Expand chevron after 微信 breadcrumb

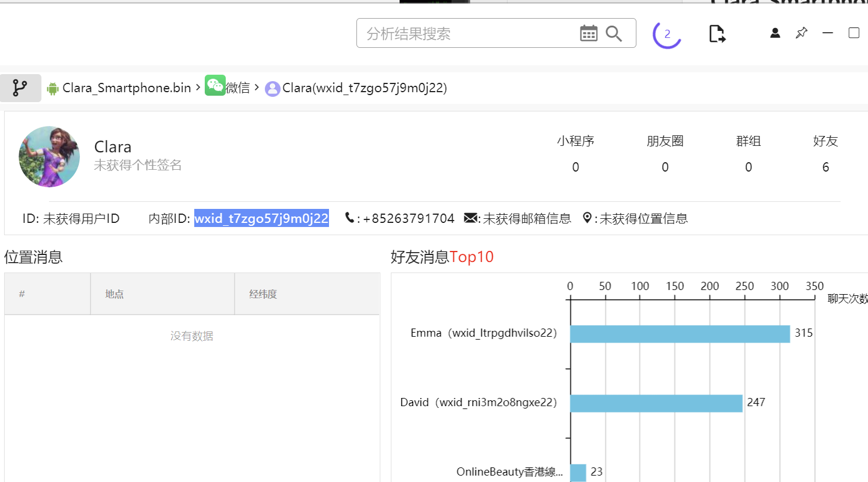(x=257, y=87)
